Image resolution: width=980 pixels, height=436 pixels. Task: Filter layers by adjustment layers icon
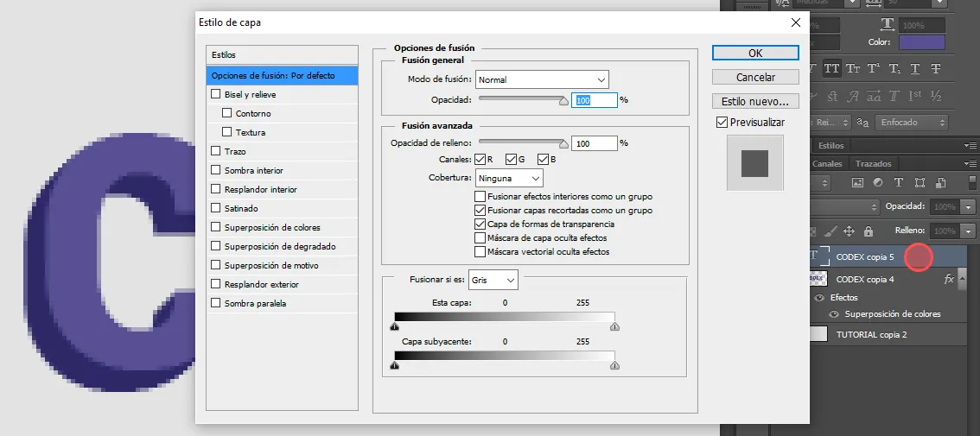click(x=877, y=183)
